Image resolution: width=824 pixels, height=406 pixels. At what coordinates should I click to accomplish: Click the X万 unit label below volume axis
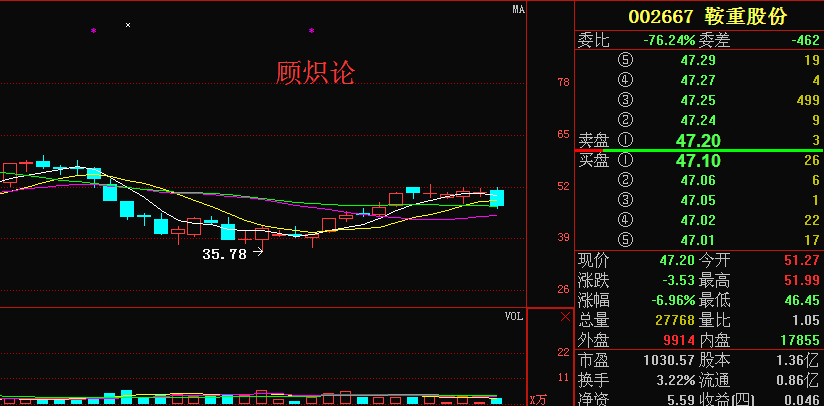coord(538,399)
